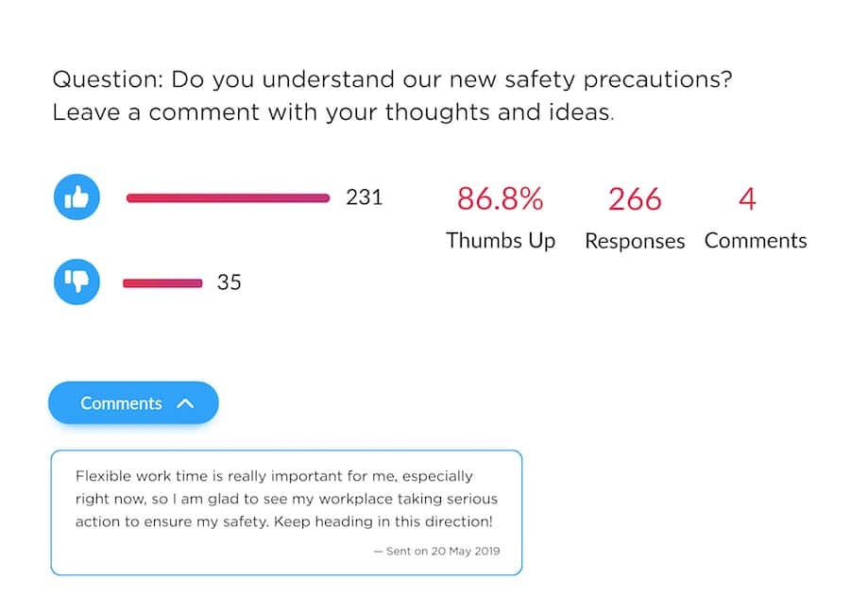868x614 pixels.
Task: Click the 86.8% percentage figure
Action: click(500, 199)
